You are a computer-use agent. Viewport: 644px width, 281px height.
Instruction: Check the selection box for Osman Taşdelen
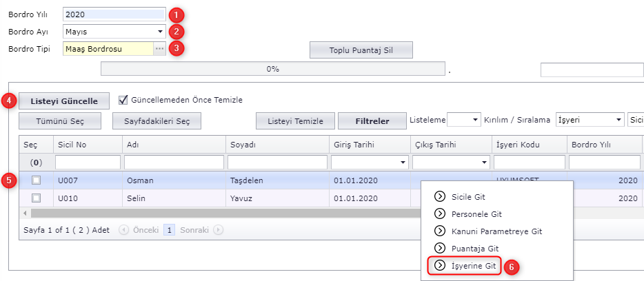click(37, 180)
